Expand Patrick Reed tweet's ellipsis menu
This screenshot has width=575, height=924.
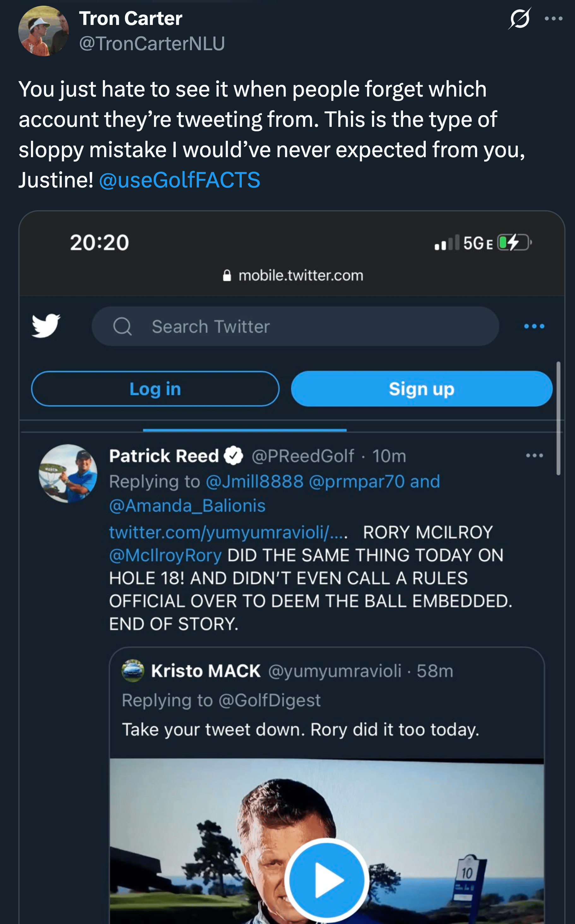534,456
